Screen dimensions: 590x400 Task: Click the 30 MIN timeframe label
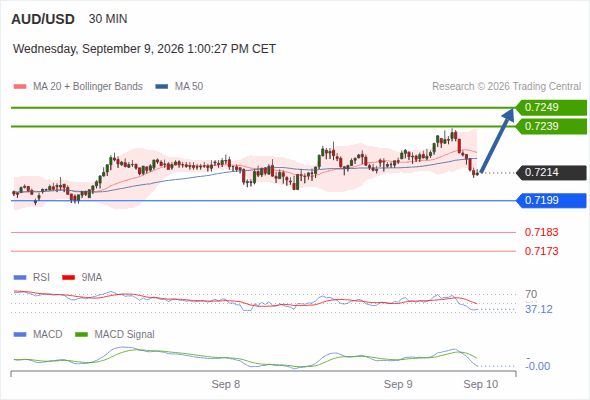tap(108, 19)
